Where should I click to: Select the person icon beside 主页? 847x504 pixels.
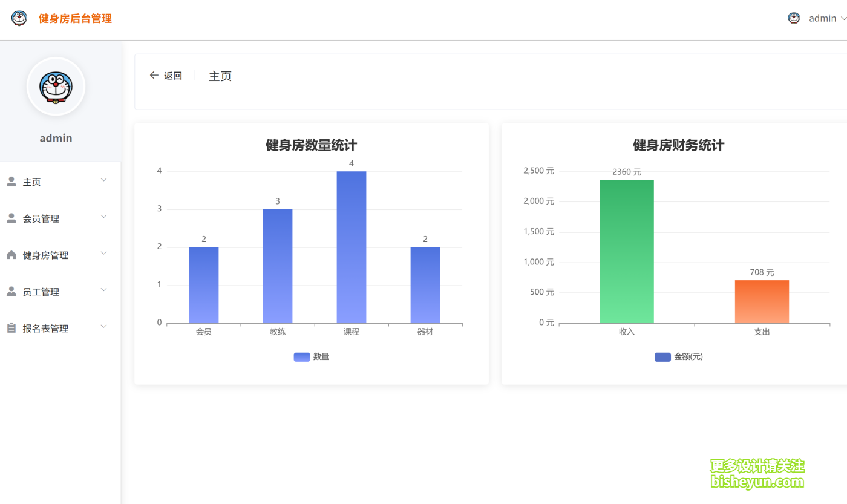tap(11, 180)
